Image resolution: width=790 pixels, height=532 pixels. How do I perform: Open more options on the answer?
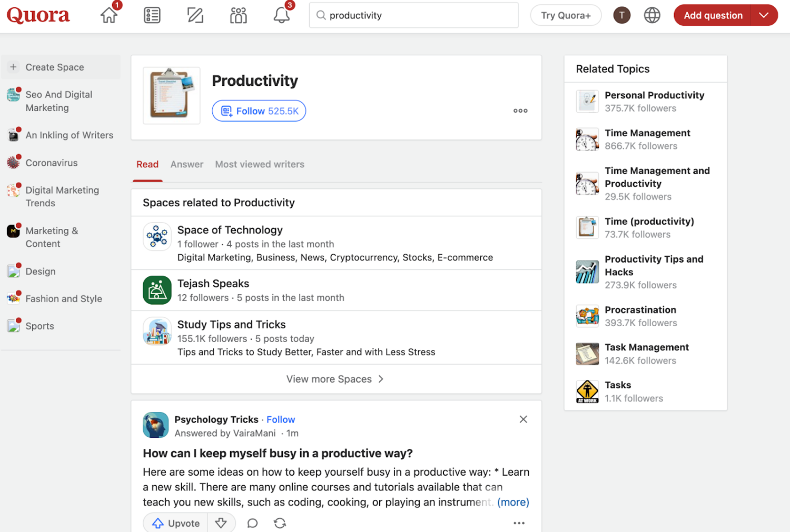[x=519, y=523]
